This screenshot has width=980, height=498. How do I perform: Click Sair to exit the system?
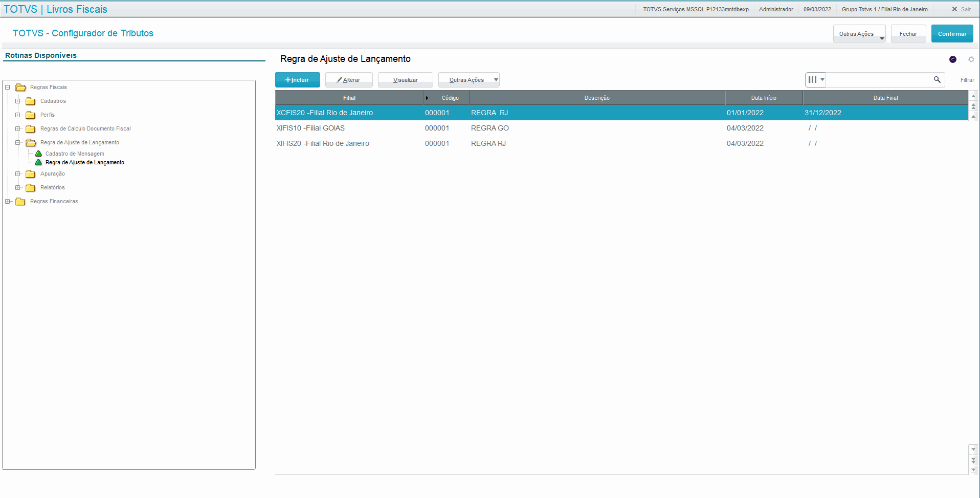(966, 9)
